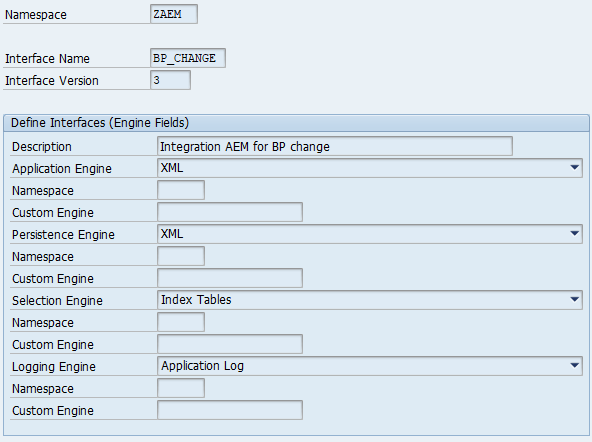Screen dimensions: 592x442
Task: Click the Define Interfaces (Engine Fields) header
Action: point(100,123)
